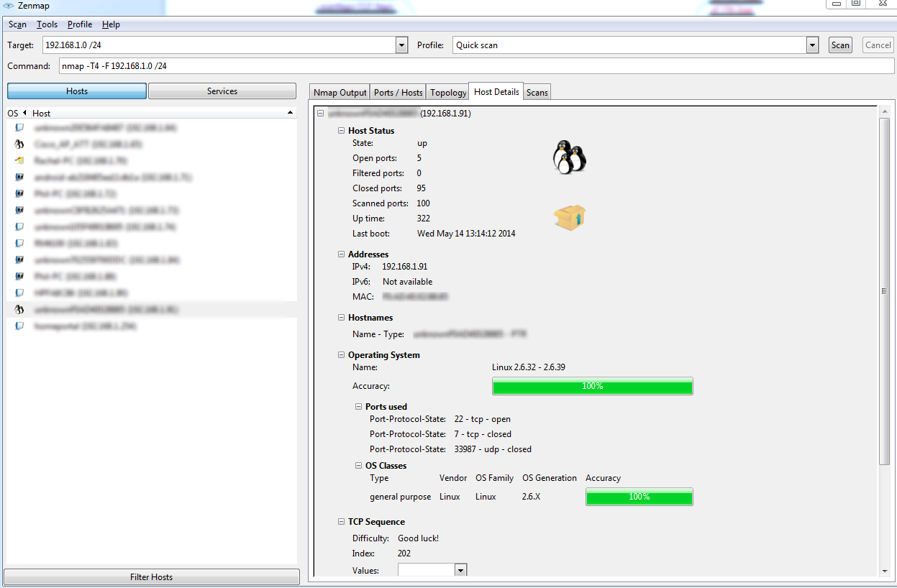Click the Windows flag icon beside Rachel-PC host
This screenshot has width=897, height=588.
[19, 160]
